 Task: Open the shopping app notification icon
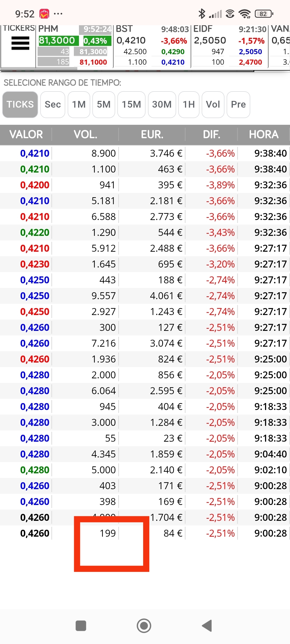click(x=44, y=14)
